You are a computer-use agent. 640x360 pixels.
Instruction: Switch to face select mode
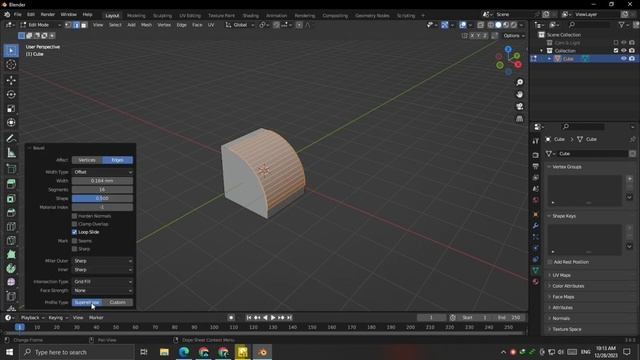point(84,25)
